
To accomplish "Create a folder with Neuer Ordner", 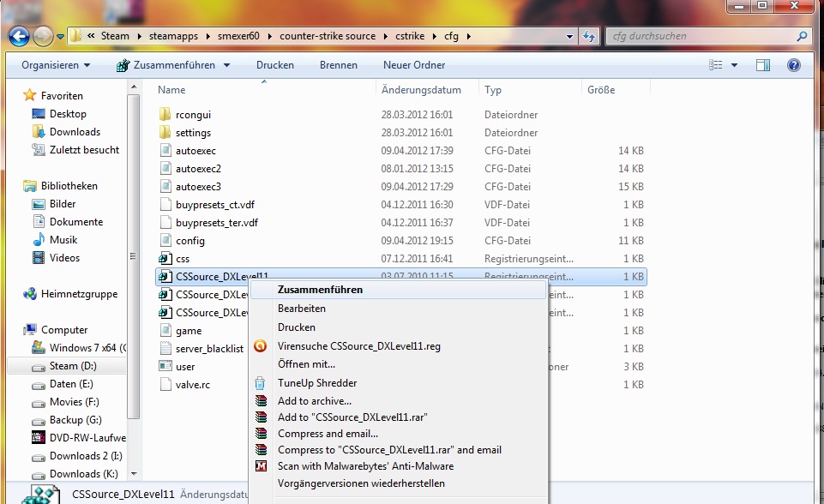I will point(414,65).
